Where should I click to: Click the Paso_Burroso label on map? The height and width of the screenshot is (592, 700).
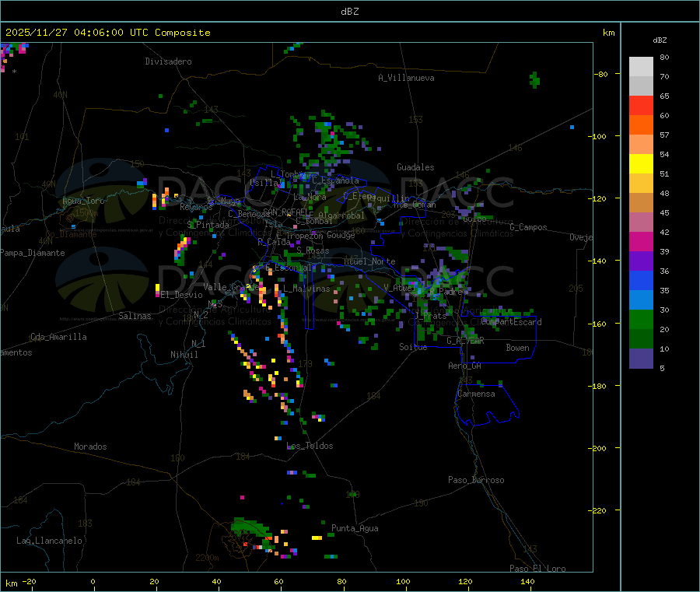click(476, 480)
